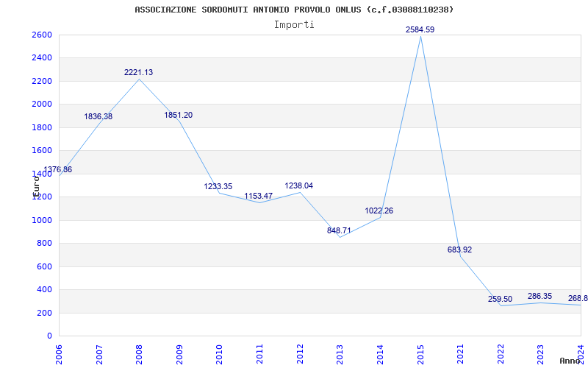
Task: Click the 1238.04 value for 2012
Action: coord(298,185)
